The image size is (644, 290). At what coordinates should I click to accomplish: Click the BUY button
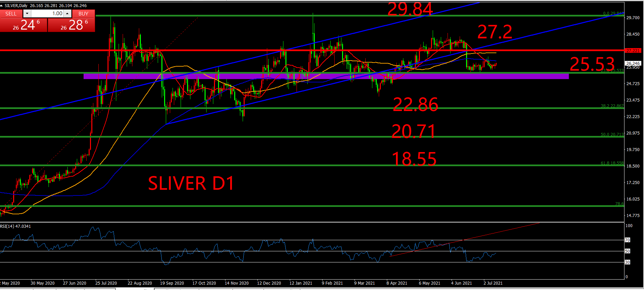tap(83, 13)
